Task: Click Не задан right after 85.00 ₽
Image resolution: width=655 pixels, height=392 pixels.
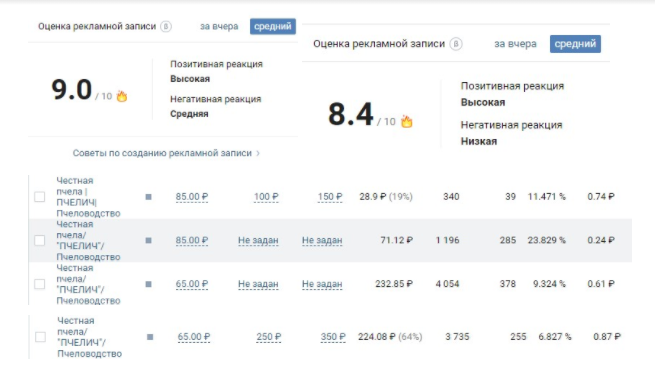Action: 258,240
